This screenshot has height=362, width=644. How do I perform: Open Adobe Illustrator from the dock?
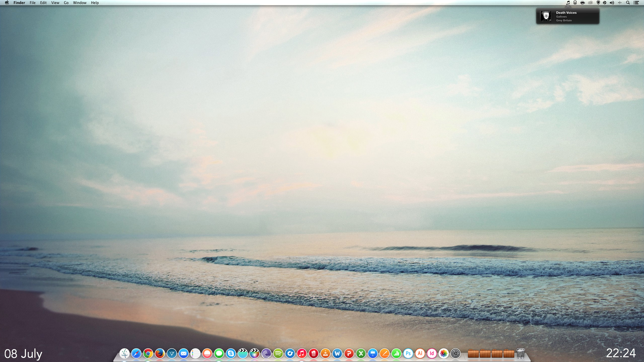tap(420, 353)
